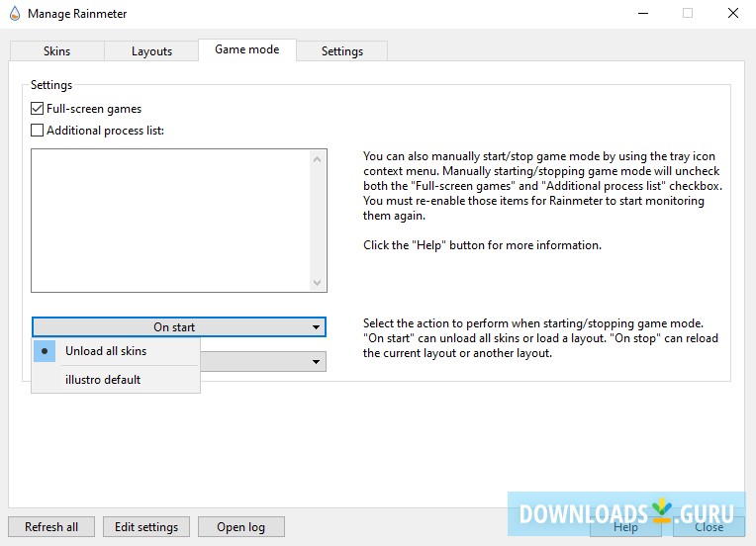
Task: Click inside the additional process list text box
Action: [170, 221]
